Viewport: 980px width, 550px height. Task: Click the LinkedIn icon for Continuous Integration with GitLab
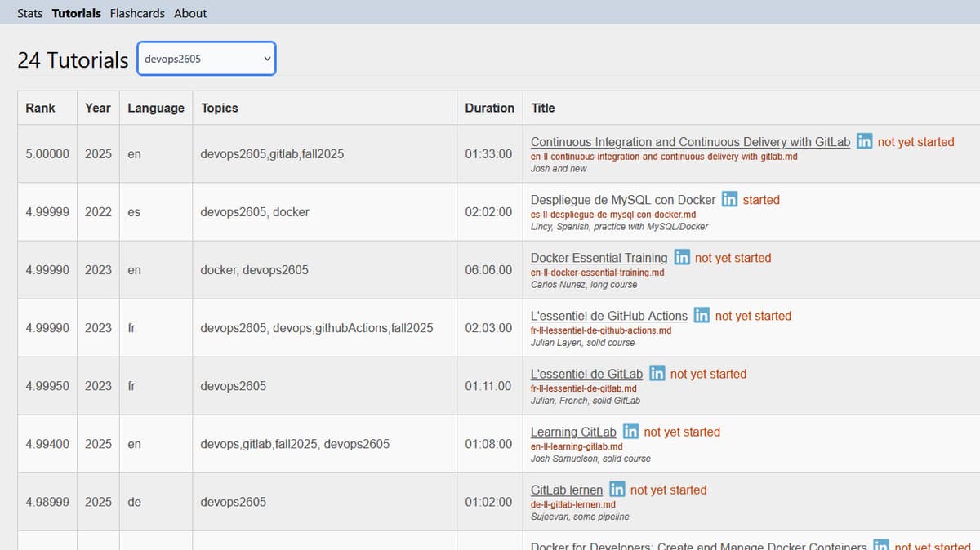tap(864, 141)
